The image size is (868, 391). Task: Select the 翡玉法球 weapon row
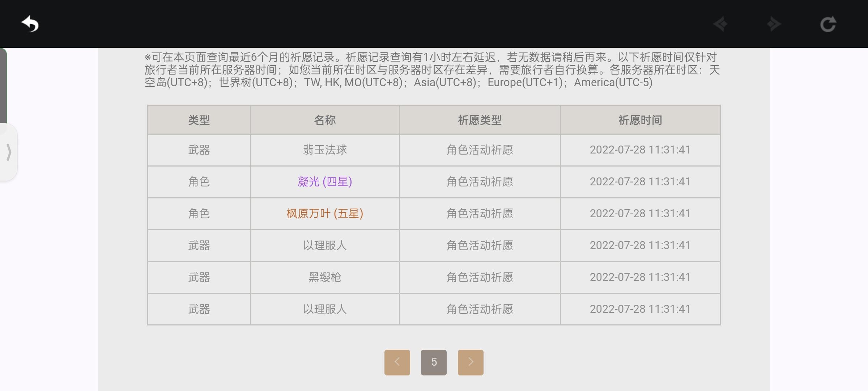tap(325, 150)
